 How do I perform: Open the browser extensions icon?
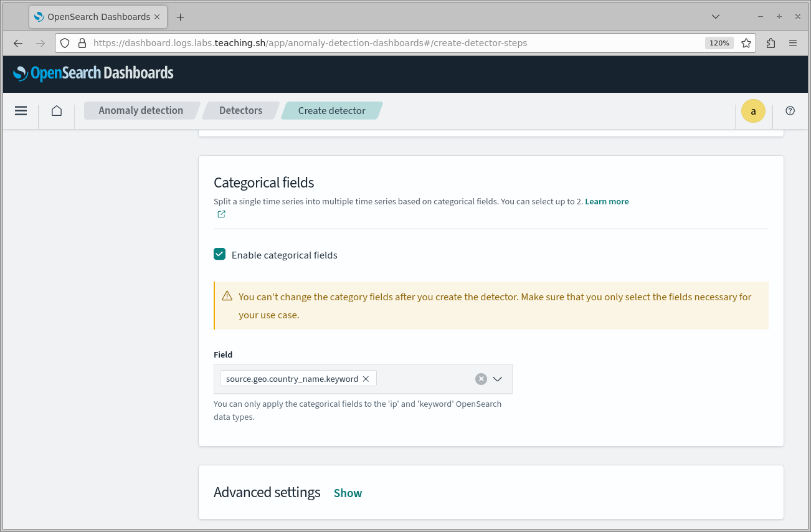[771, 43]
